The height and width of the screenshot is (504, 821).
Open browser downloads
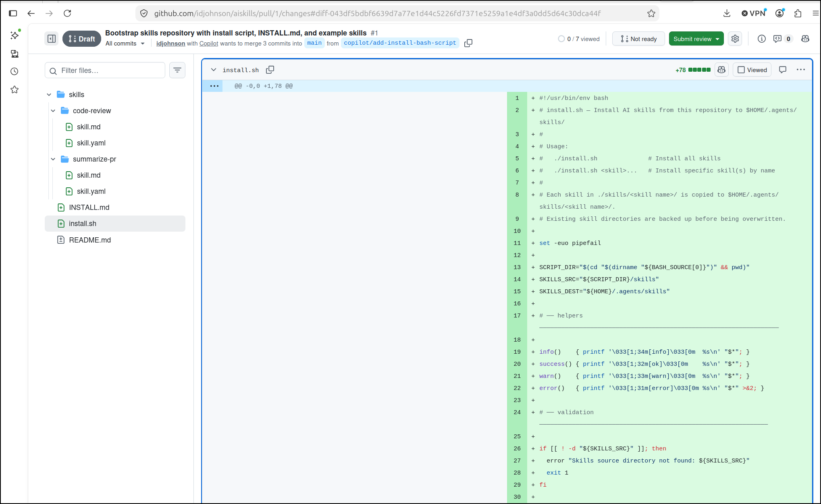click(727, 13)
